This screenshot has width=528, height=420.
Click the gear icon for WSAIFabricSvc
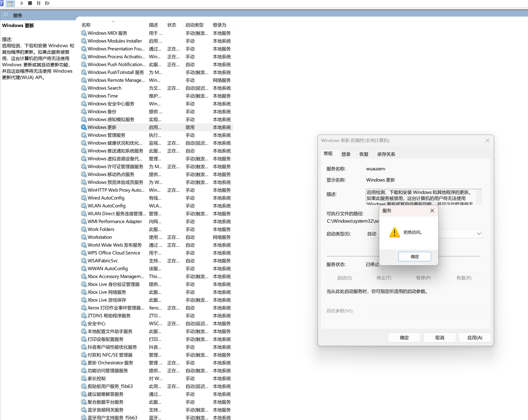[84, 261]
